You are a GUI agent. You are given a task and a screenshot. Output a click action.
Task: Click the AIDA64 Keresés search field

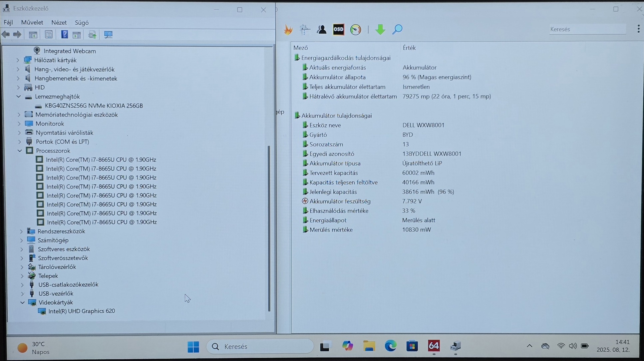(587, 29)
